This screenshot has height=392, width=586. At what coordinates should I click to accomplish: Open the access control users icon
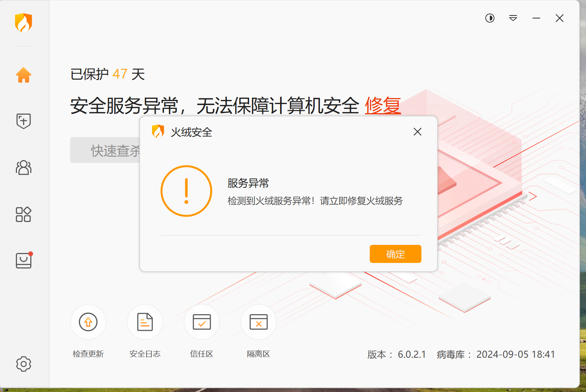(x=24, y=167)
